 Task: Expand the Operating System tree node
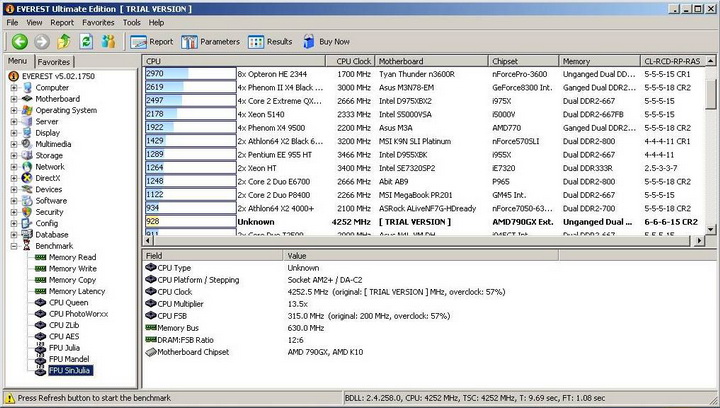tap(14, 110)
